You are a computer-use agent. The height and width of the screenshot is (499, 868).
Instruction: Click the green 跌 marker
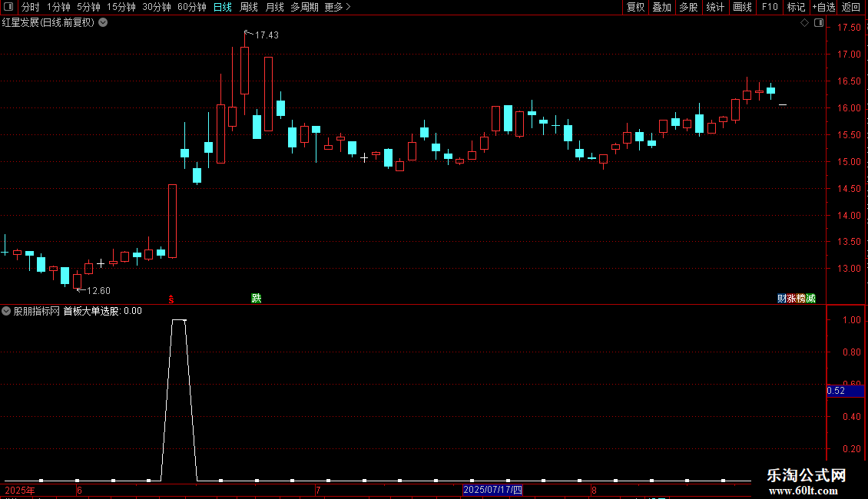tap(257, 298)
